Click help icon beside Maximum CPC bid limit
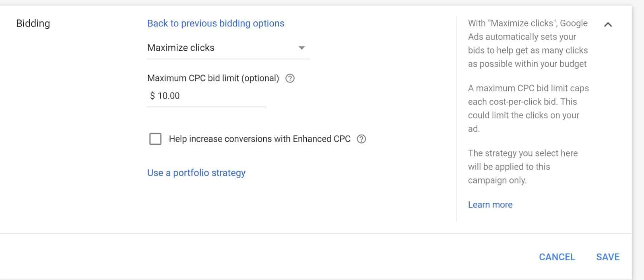 pos(290,78)
